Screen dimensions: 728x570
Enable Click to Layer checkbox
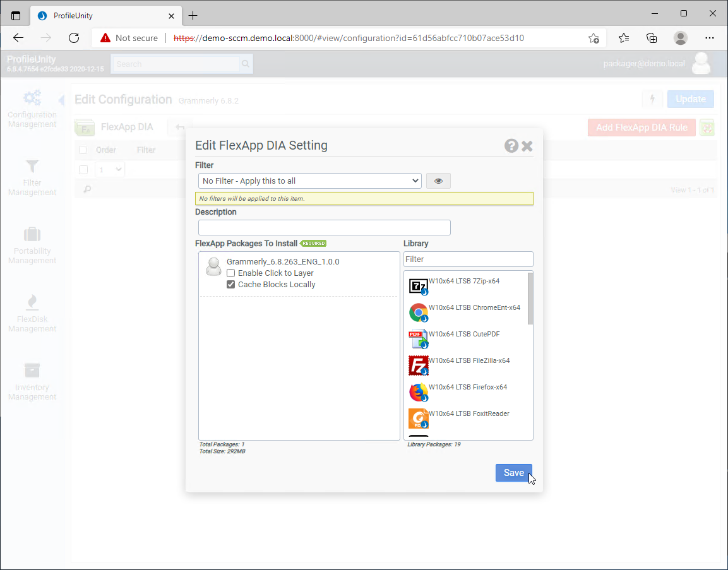click(230, 273)
